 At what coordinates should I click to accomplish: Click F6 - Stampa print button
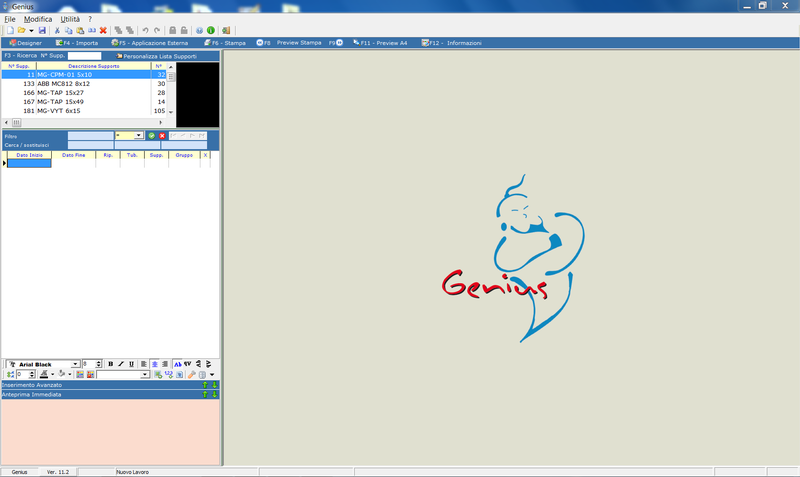click(224, 43)
